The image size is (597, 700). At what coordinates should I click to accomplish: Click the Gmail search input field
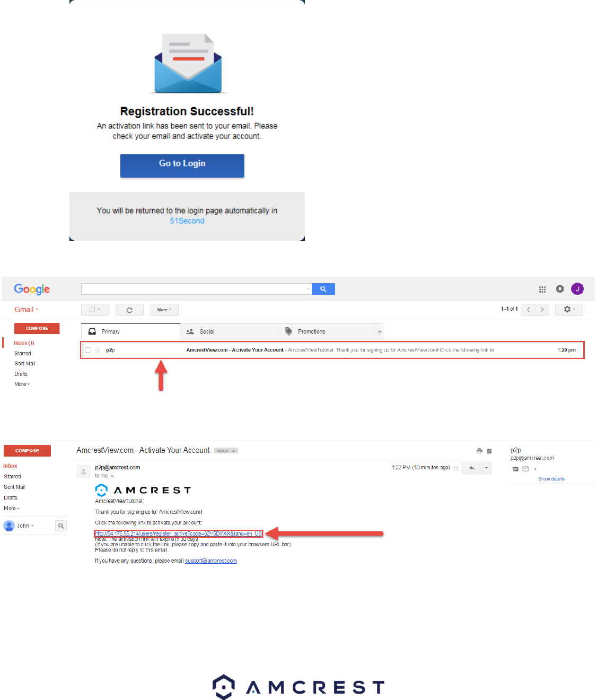pos(196,289)
